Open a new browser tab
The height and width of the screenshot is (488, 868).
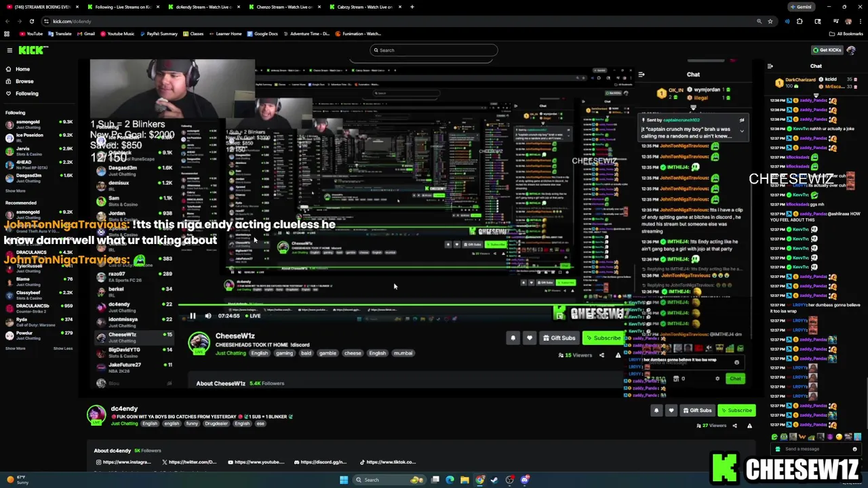tap(412, 7)
